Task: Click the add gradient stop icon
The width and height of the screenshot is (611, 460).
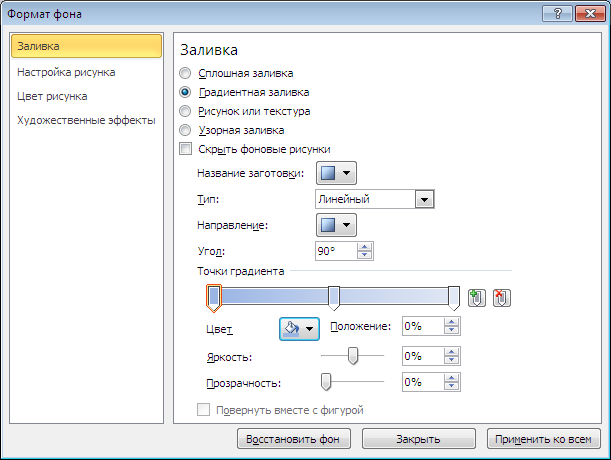Action: (477, 298)
